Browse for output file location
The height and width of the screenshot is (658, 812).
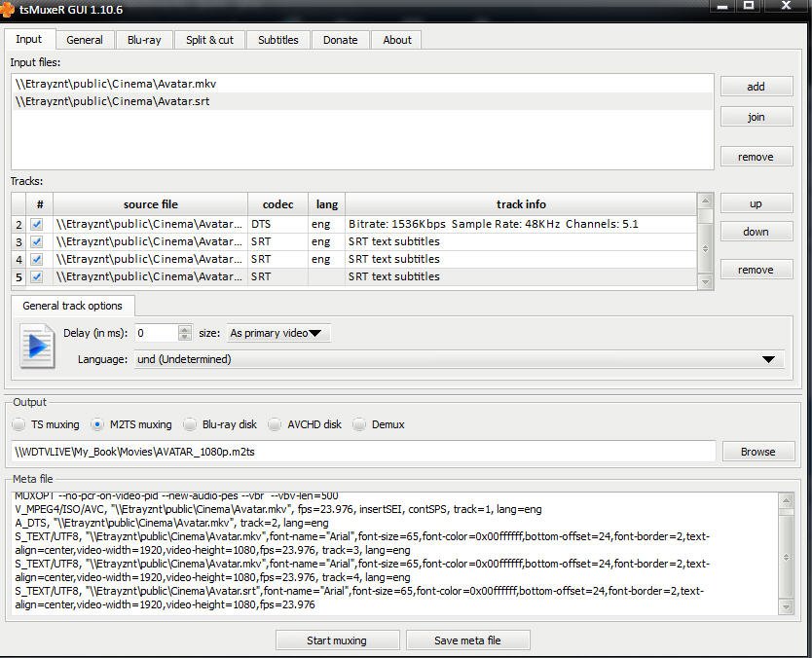pyautogui.click(x=757, y=452)
